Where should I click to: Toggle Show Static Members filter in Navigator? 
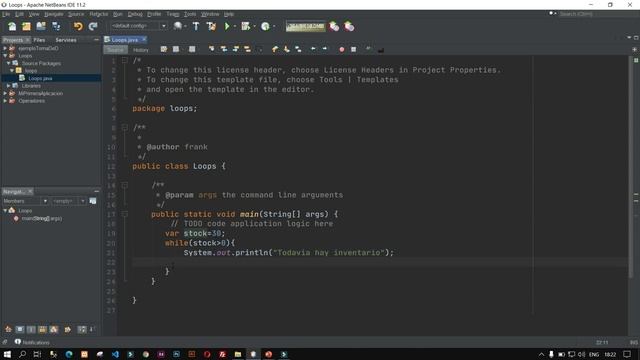(x=31, y=329)
